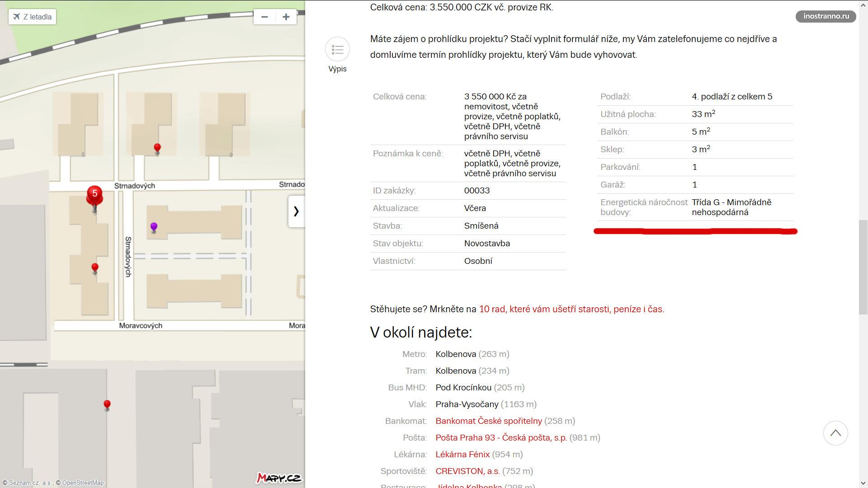Open the OpenStreetMap attribution link

(x=83, y=483)
